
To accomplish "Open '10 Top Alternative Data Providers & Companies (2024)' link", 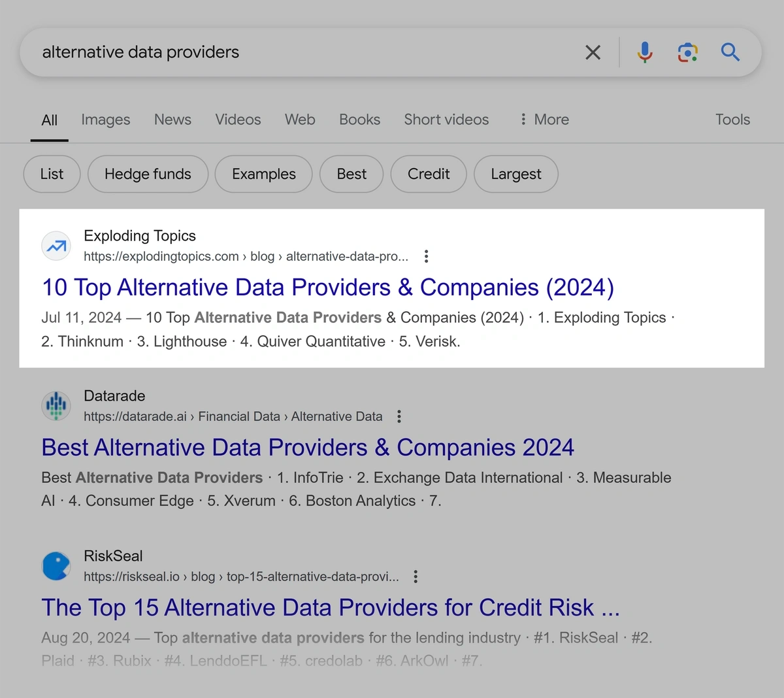I will [328, 288].
